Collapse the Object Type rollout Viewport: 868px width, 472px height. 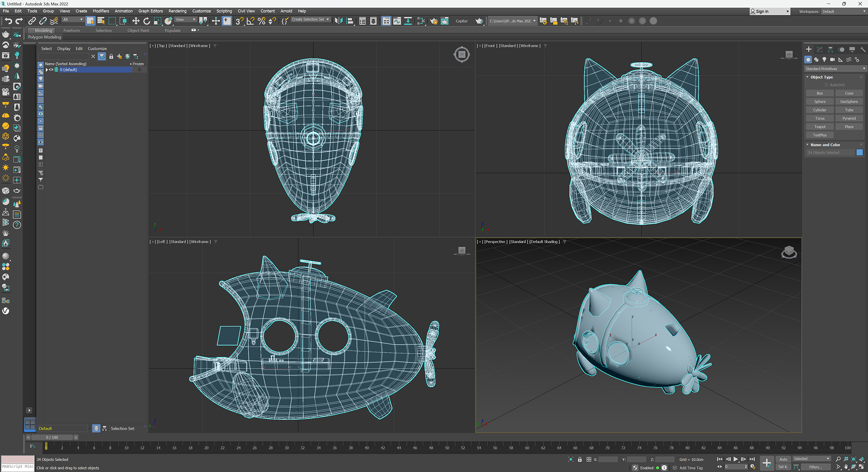coord(821,77)
